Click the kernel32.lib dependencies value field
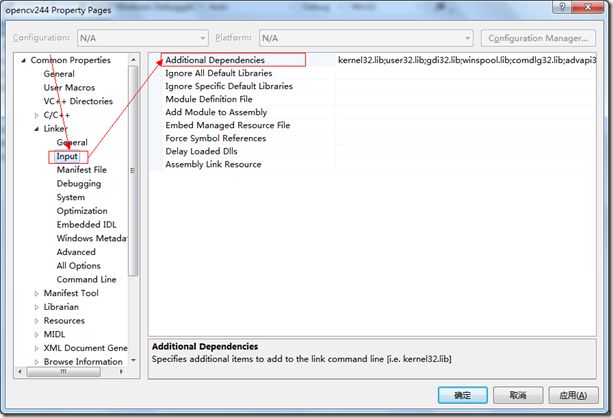The image size is (613, 418). click(466, 60)
